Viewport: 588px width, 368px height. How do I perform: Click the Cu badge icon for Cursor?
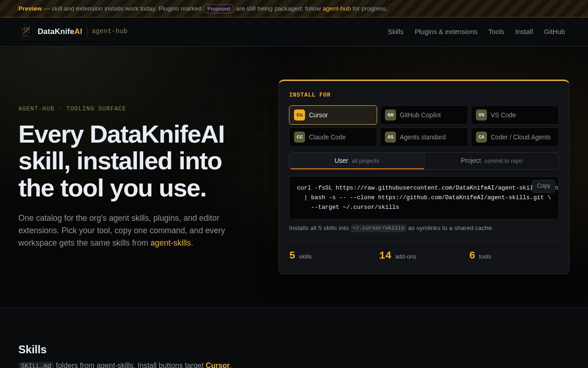click(x=300, y=115)
